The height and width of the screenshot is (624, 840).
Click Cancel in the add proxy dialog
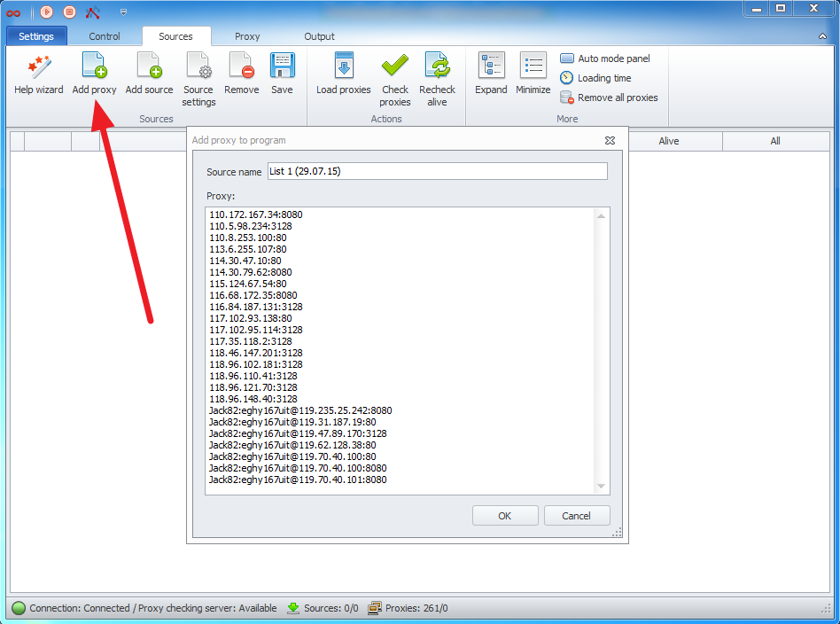click(x=577, y=516)
